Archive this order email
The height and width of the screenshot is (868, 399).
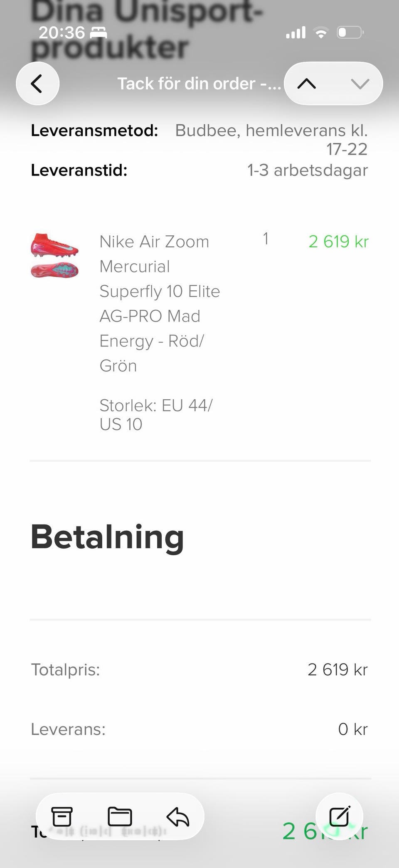point(62,816)
